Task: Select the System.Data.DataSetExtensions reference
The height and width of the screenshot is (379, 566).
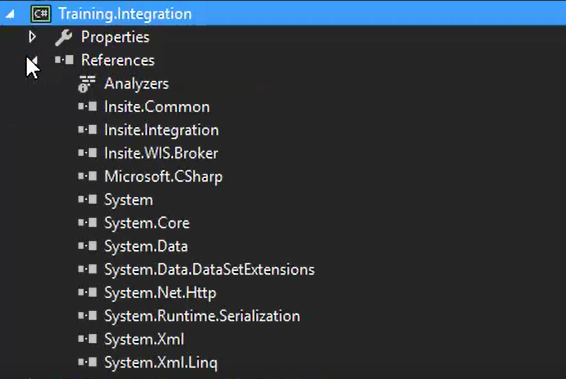Action: pos(209,269)
